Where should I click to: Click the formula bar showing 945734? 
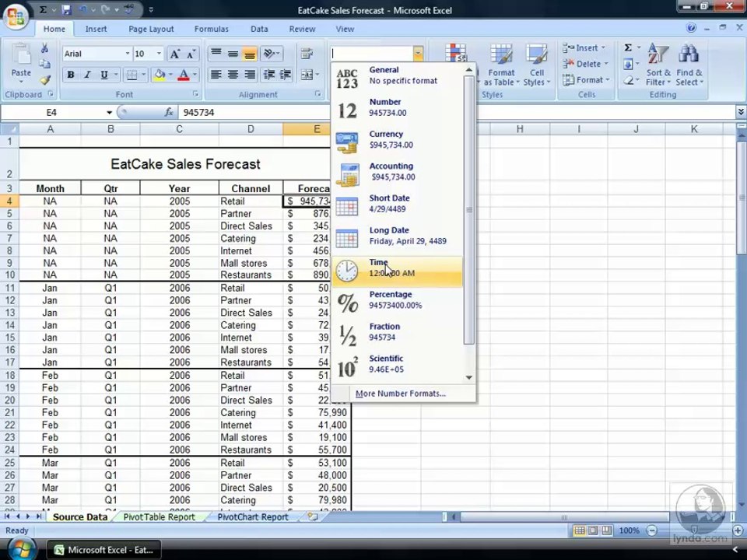458,112
